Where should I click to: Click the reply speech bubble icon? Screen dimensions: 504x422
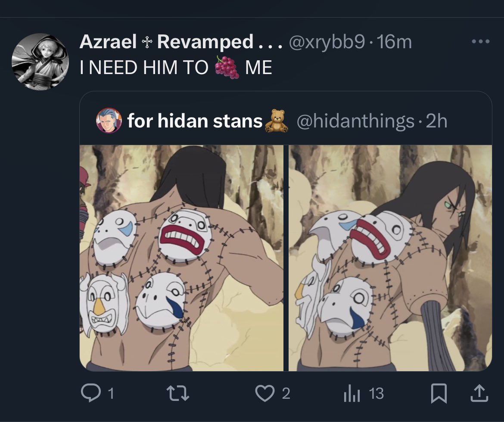click(91, 393)
